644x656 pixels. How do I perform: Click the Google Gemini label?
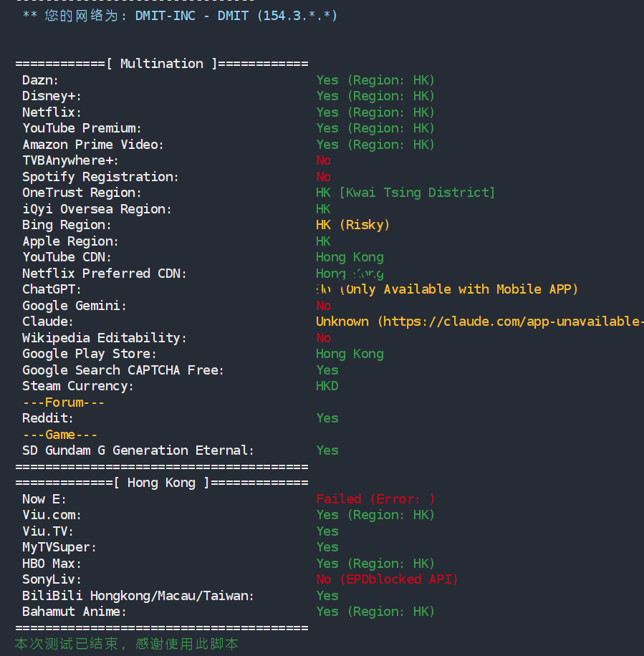pos(74,306)
